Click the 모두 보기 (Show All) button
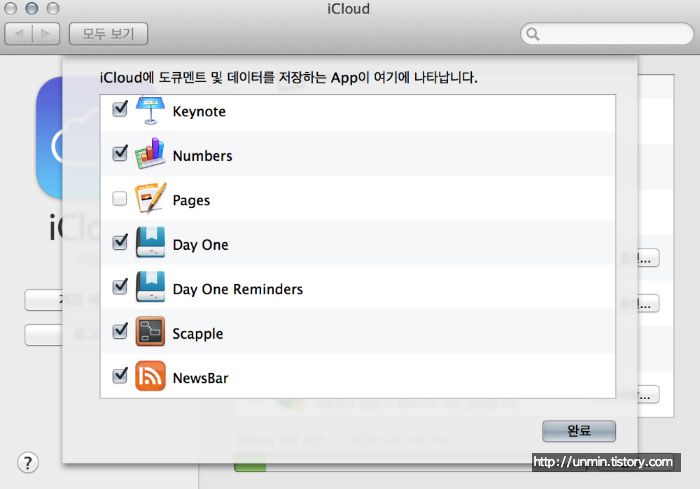The height and width of the screenshot is (489, 700). [x=108, y=34]
